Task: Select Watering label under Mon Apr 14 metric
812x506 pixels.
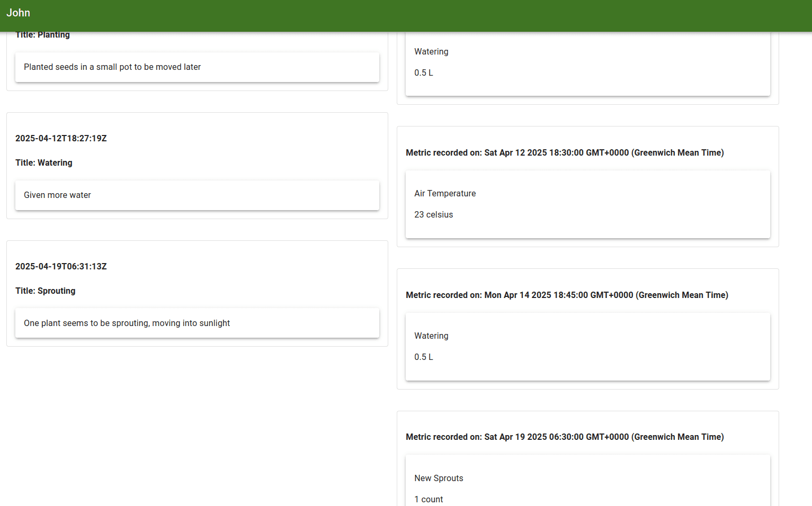Action: click(431, 336)
